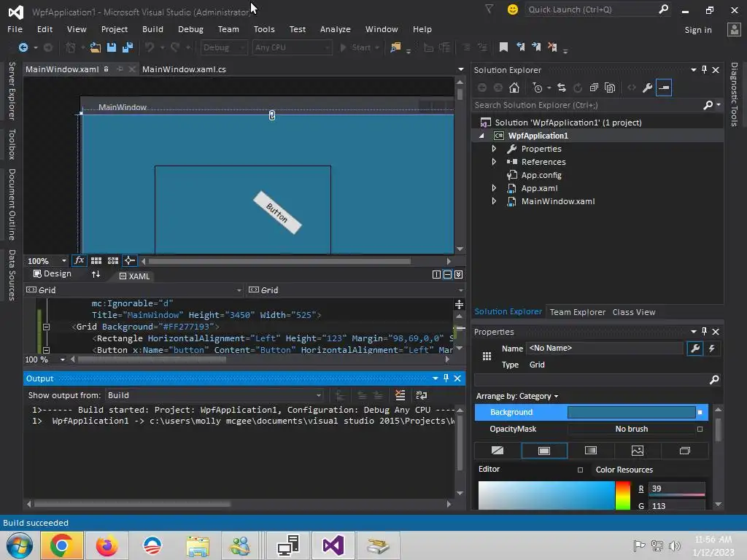
Task: Select the gradient brush icon
Action: coord(591,451)
